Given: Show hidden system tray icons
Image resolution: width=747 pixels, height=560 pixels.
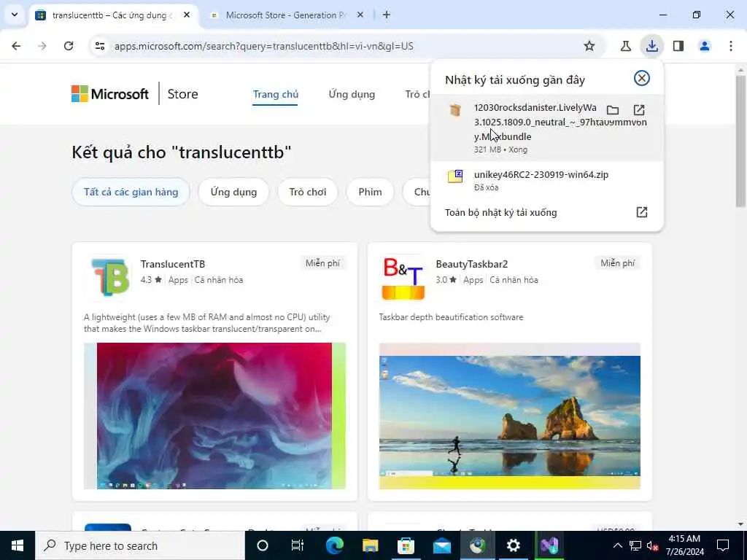Looking at the screenshot, I should pos(617,545).
